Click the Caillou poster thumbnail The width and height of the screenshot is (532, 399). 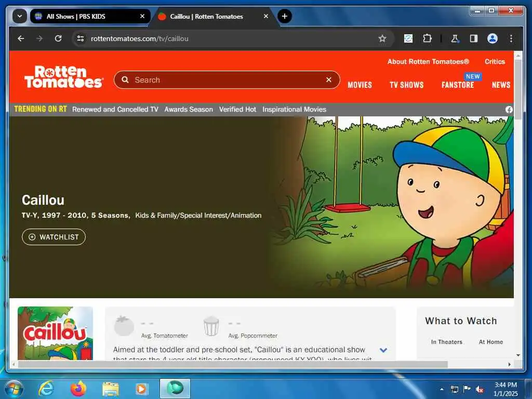click(x=55, y=333)
